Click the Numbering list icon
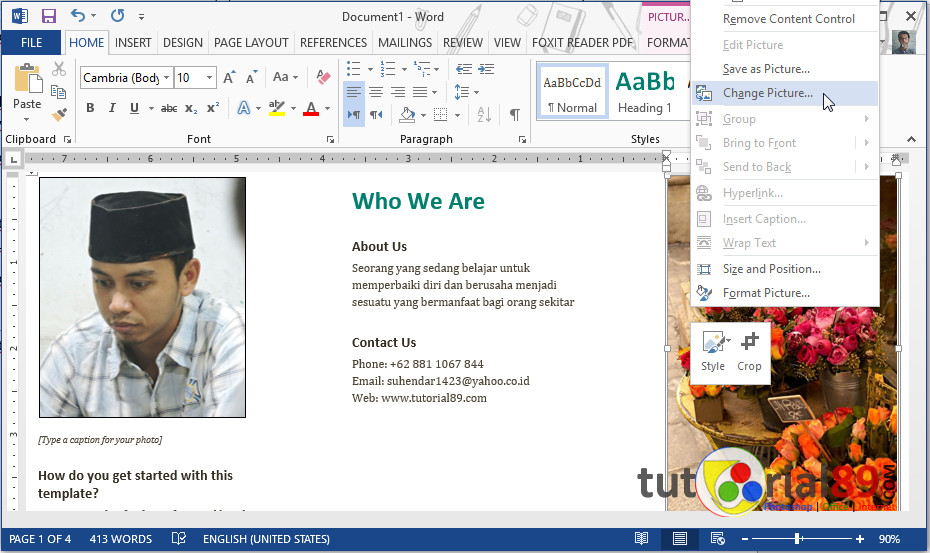The image size is (930, 553). pyautogui.click(x=388, y=69)
